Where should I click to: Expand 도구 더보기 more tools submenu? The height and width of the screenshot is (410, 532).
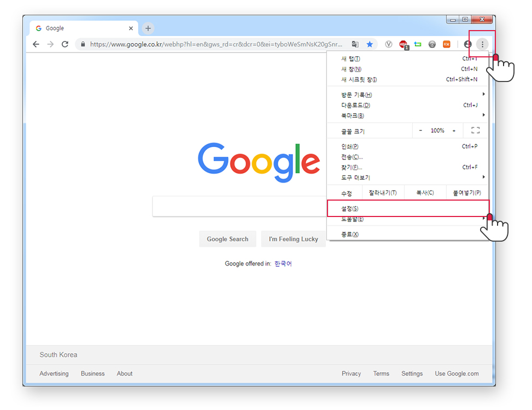point(407,178)
